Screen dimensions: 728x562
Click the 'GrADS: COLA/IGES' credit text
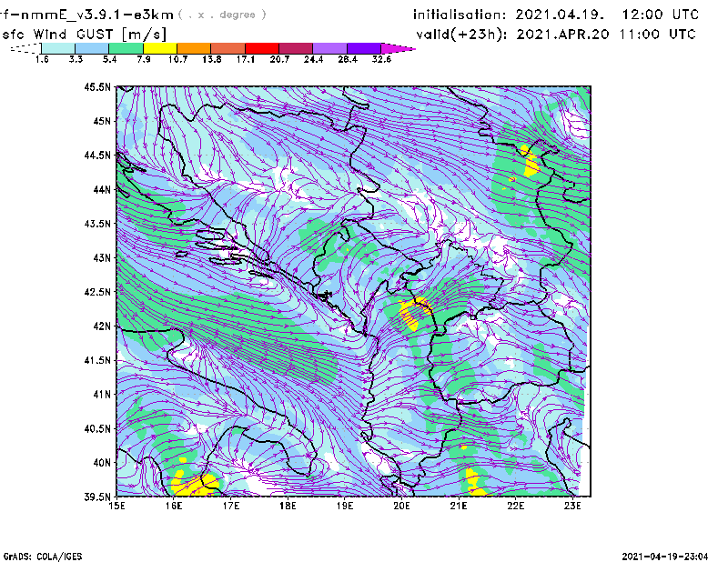pyautogui.click(x=43, y=557)
